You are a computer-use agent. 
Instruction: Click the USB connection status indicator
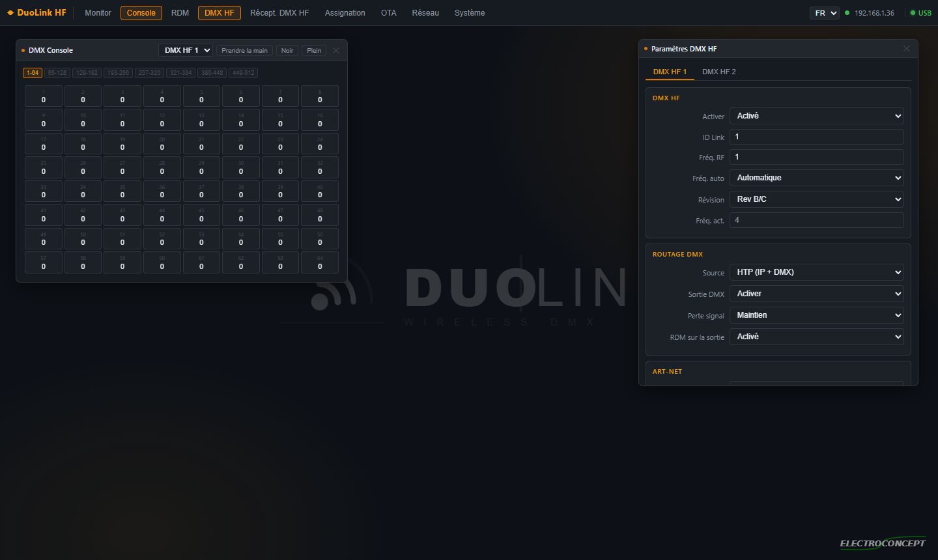[x=921, y=13]
